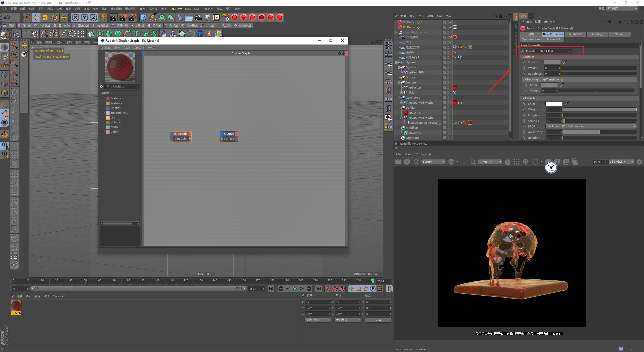Open the Redshift menu in the main menu bar
Image resolution: width=644 pixels, height=352 pixels.
(208, 9)
